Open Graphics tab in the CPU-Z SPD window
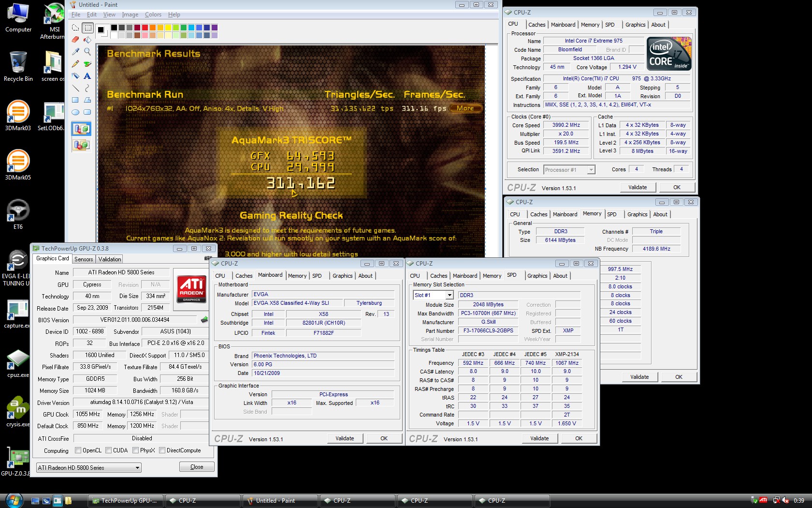The image size is (812, 508). tap(537, 276)
